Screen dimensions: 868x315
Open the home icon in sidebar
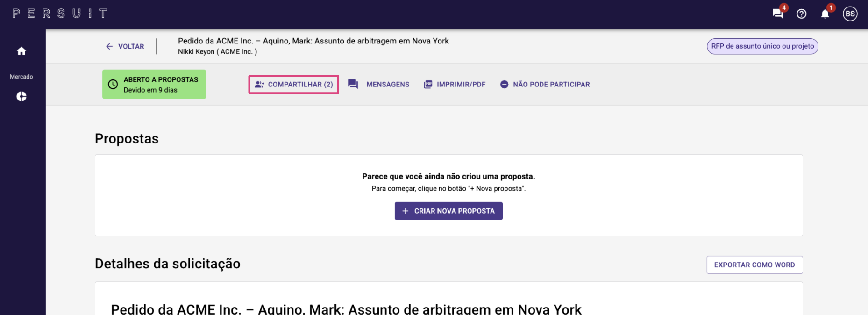[x=21, y=51]
